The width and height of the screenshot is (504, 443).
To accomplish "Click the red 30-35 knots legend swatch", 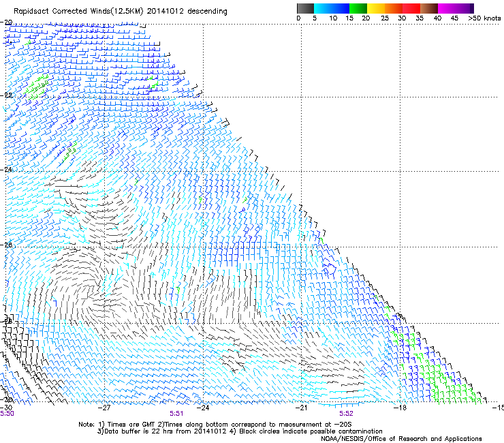I will (x=411, y=8).
